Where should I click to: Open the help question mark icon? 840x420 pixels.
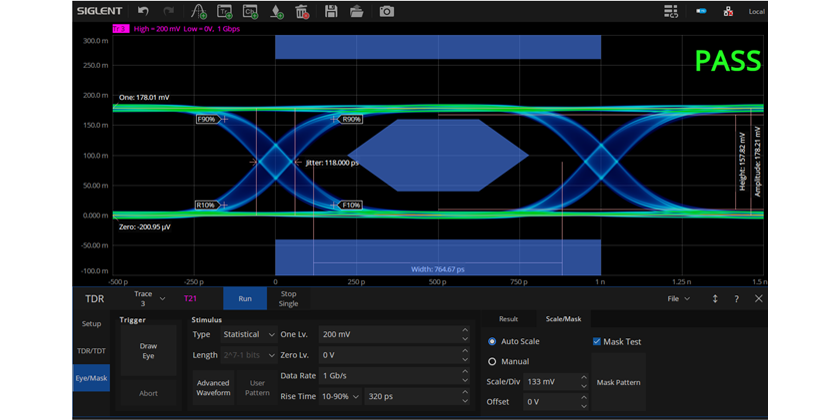click(736, 299)
